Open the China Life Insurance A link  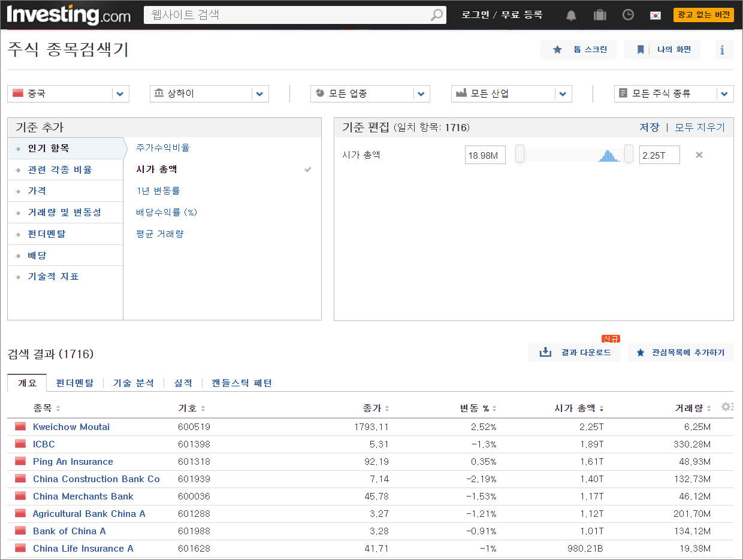point(83,548)
